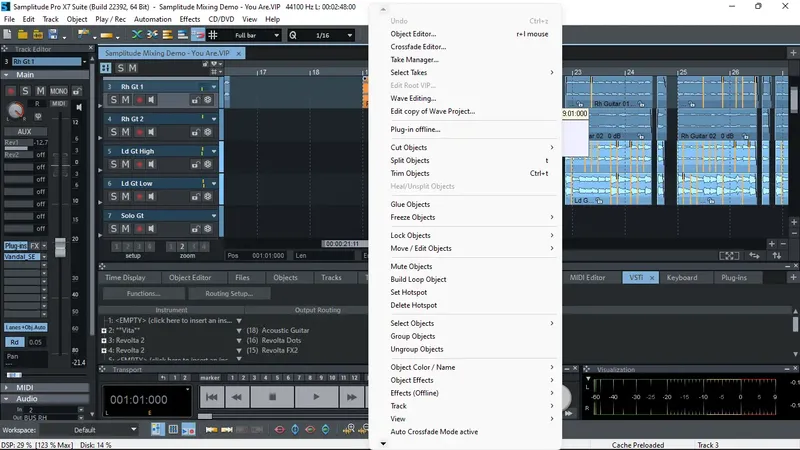Click the Lanes+Obj.Auto button
The width and height of the screenshot is (800, 450).
(26, 327)
